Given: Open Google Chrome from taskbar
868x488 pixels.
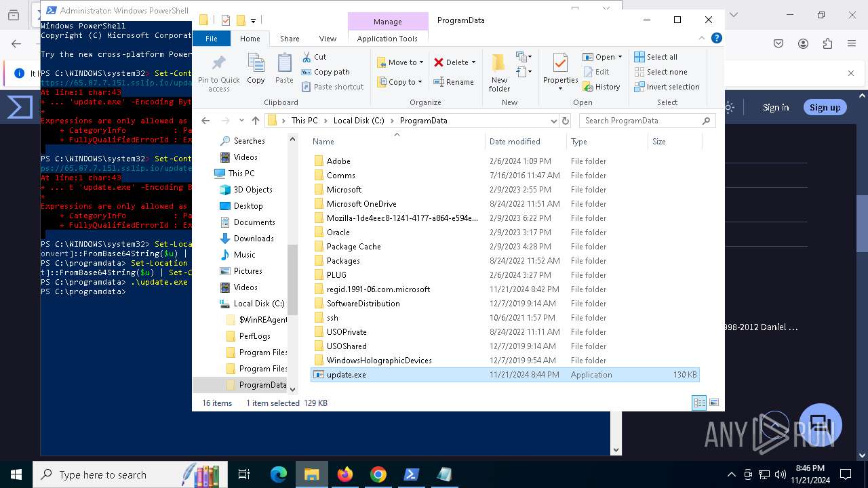Looking at the screenshot, I should click(378, 474).
